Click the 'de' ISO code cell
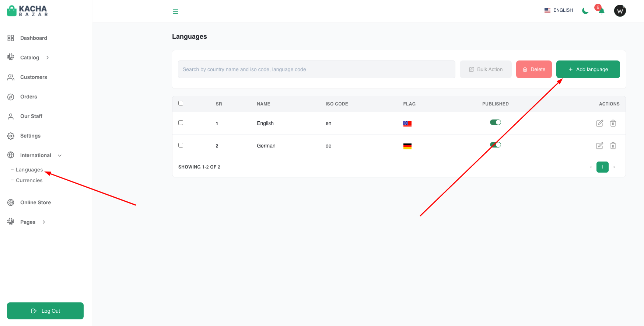The width and height of the screenshot is (644, 326). click(329, 146)
